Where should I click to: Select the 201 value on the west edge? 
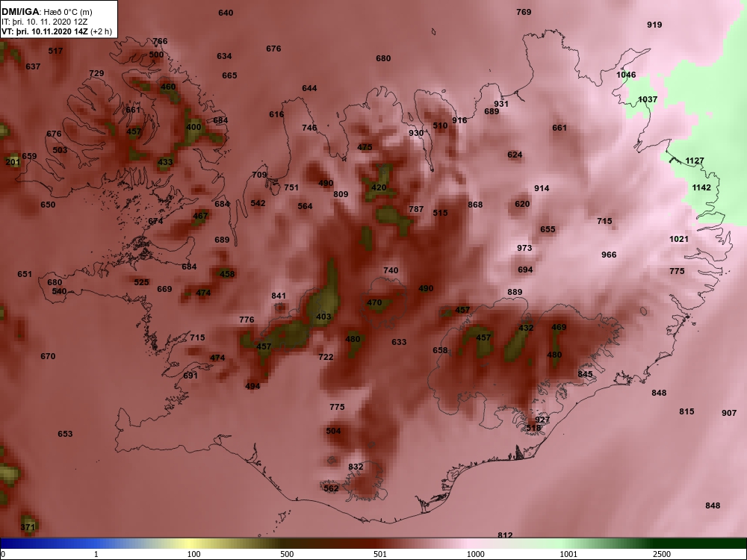click(x=13, y=162)
